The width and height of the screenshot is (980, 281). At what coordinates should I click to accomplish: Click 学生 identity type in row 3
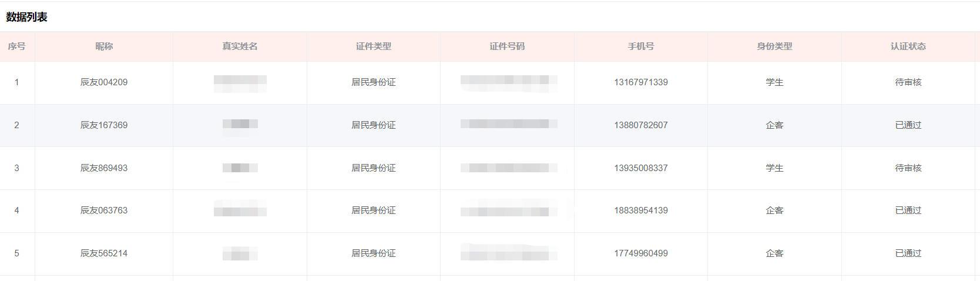774,168
